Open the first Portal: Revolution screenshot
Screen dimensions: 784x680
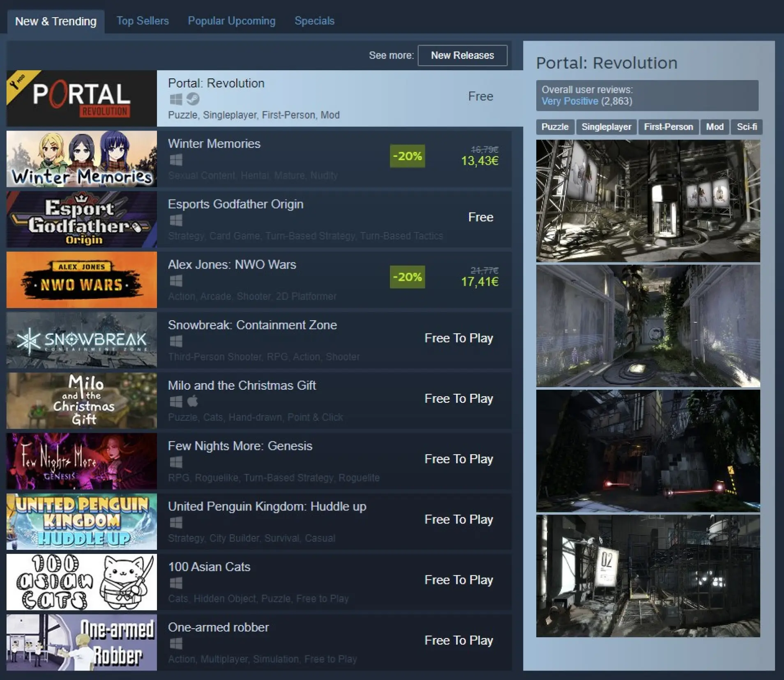pos(648,201)
